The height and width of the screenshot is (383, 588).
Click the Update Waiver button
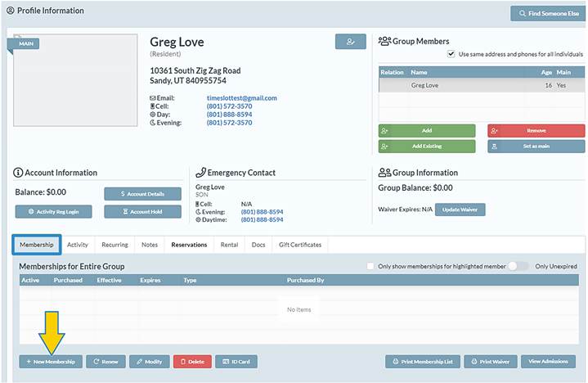[459, 210]
